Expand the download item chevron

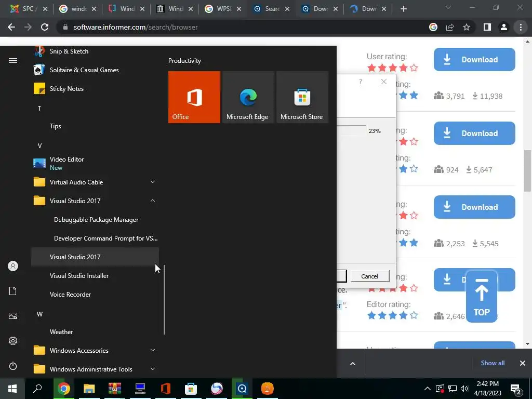(x=353, y=364)
